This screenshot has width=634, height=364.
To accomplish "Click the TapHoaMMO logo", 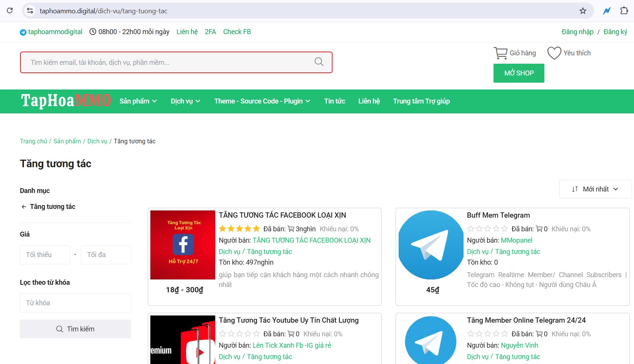I will point(65,100).
